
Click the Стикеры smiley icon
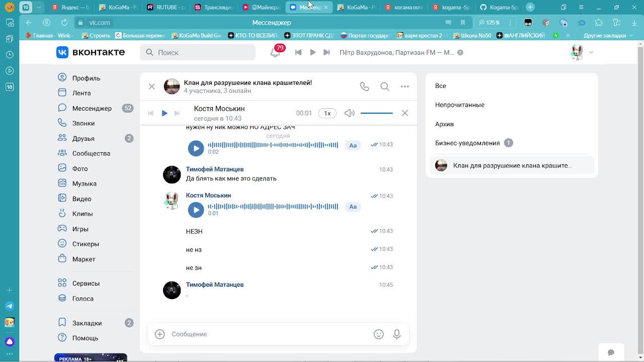(62, 244)
